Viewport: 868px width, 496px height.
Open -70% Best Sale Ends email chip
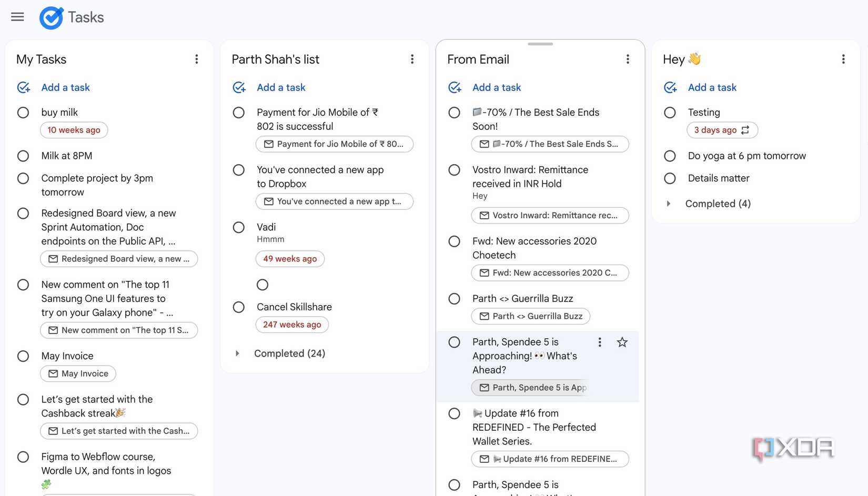click(x=550, y=144)
